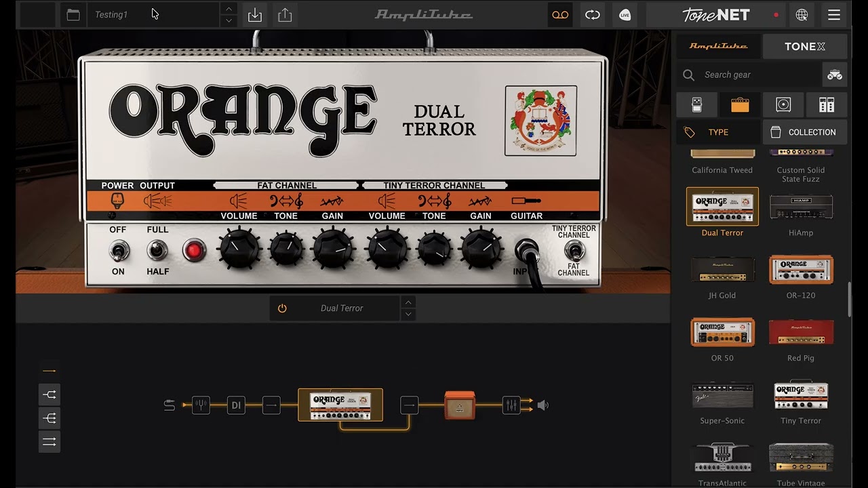
Task: Choose the Tiny Terror amp thumbnail
Action: [x=801, y=394]
